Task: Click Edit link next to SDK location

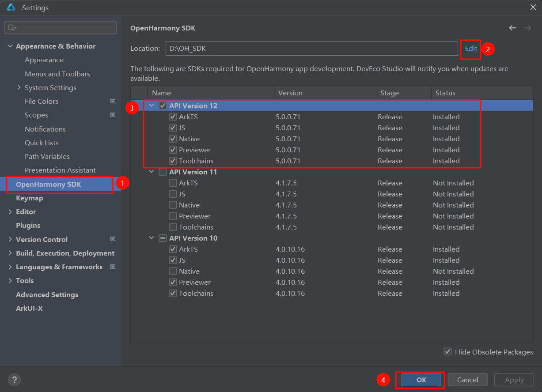Action: pyautogui.click(x=471, y=49)
